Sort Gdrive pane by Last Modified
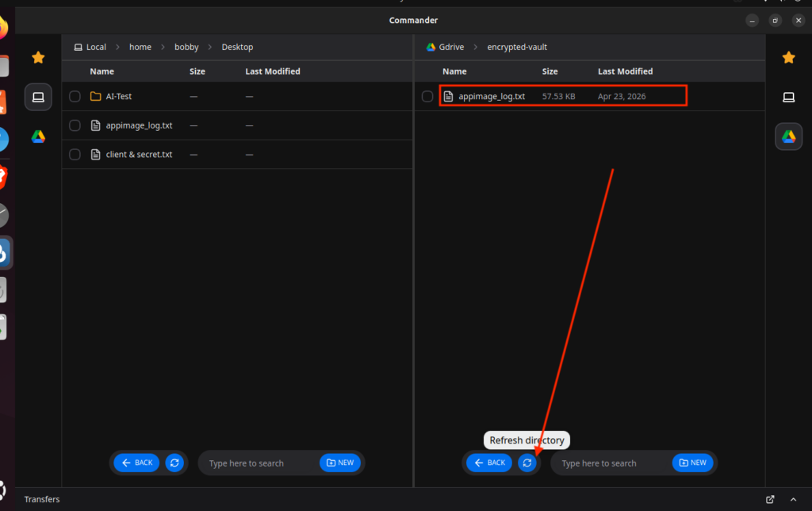Image resolution: width=812 pixels, height=511 pixels. click(x=625, y=71)
